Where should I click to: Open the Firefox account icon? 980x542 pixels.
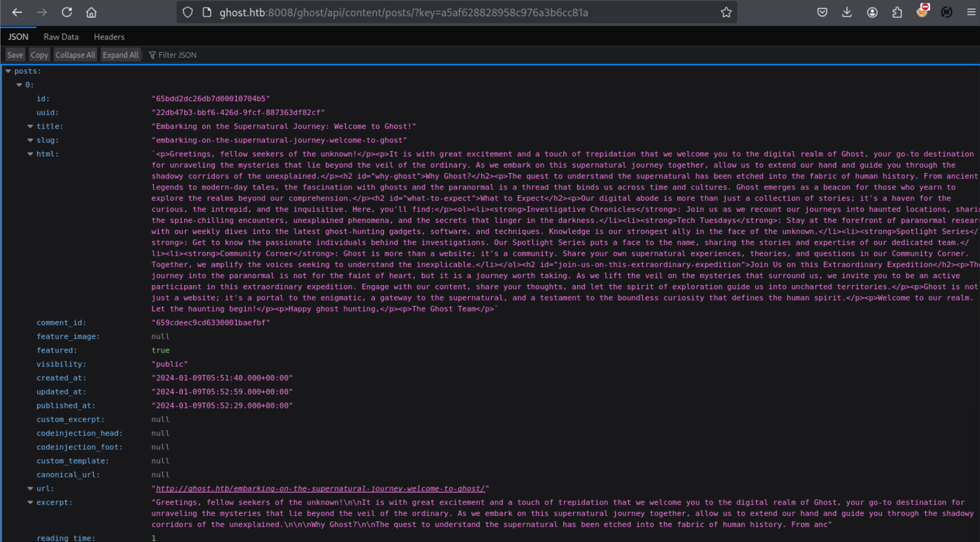(x=872, y=12)
